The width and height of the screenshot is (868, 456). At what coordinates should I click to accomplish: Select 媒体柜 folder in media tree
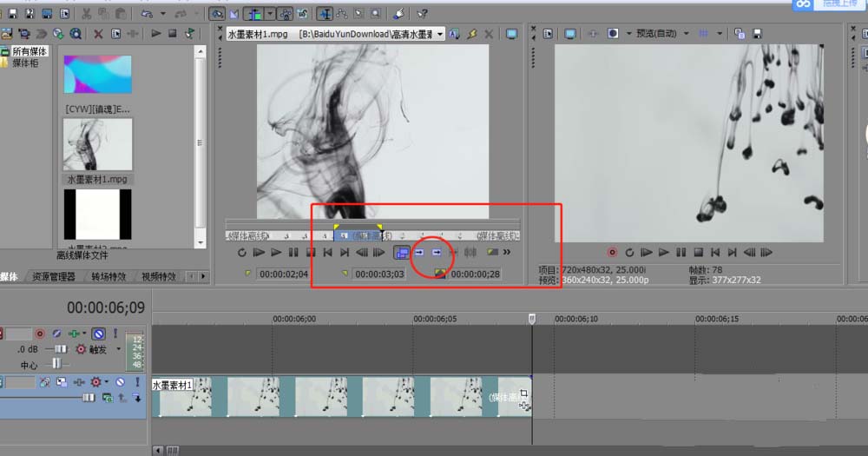25,63
